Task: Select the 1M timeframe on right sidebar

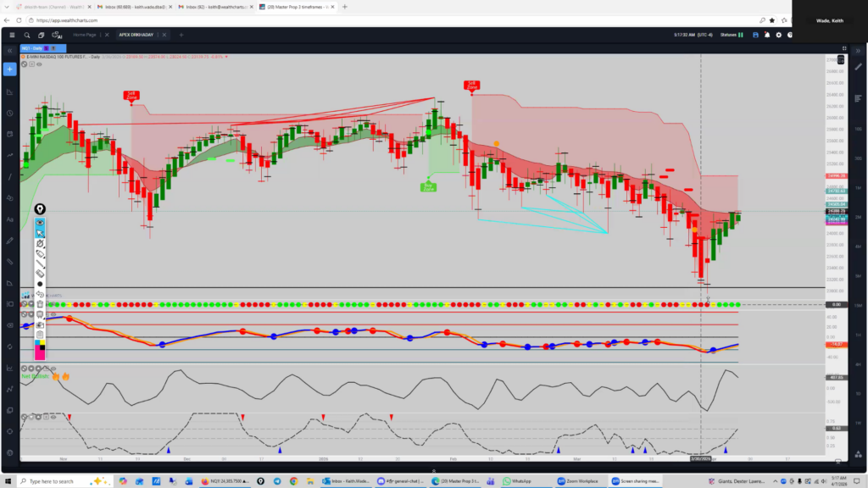Action: coord(858,187)
